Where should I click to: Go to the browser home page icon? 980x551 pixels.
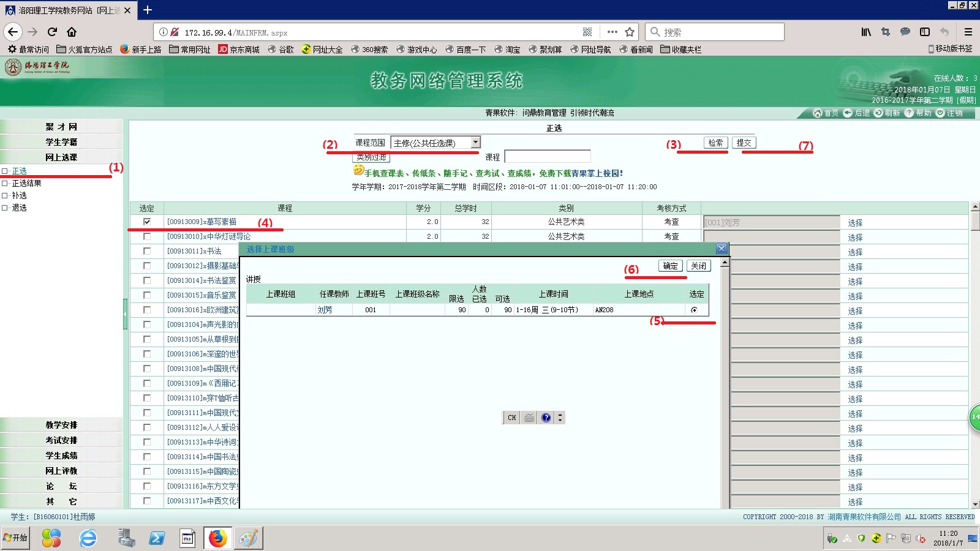(72, 32)
